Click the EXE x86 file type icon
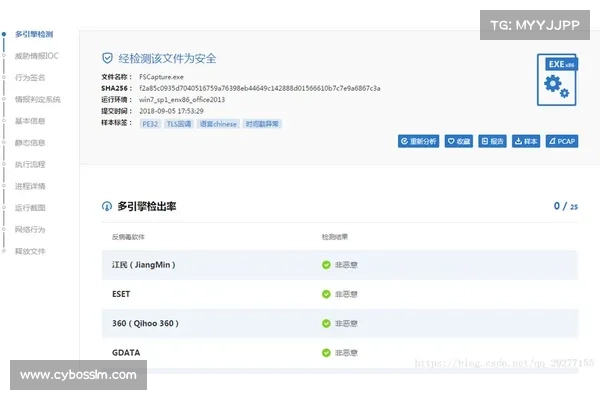This screenshot has height=400, width=600. click(557, 80)
